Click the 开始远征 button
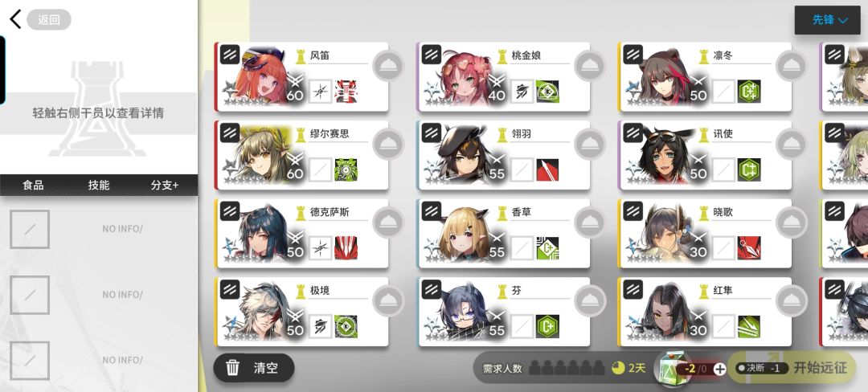Screen dimensions: 868x392 (820, 368)
